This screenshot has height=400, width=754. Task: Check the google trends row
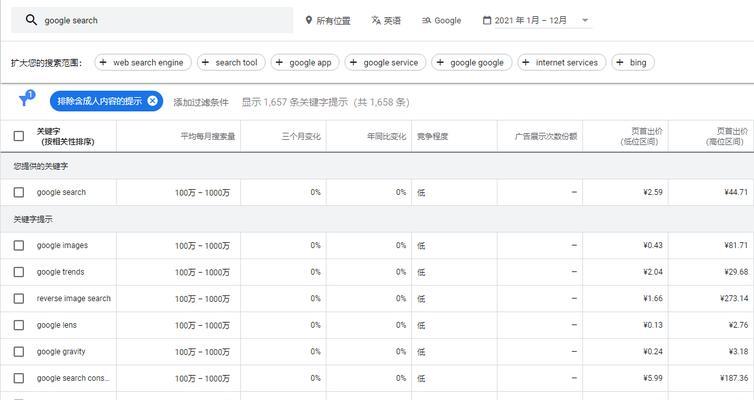tap(19, 272)
